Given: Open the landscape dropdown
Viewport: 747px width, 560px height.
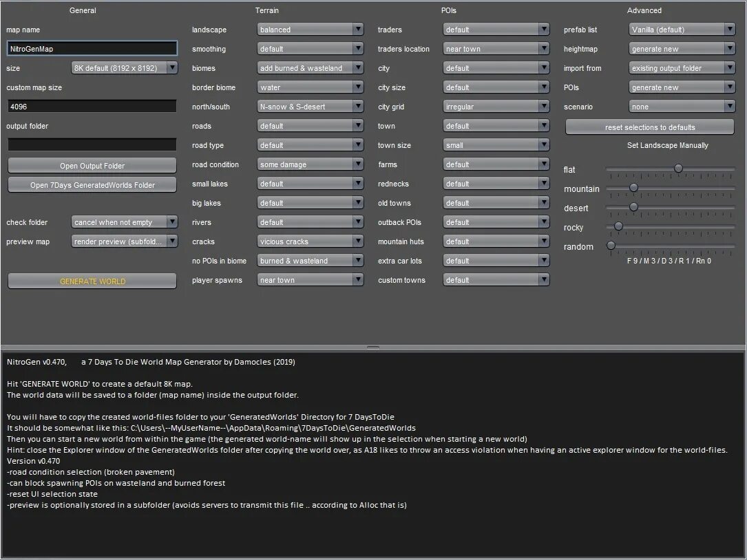Looking at the screenshot, I should click(310, 30).
